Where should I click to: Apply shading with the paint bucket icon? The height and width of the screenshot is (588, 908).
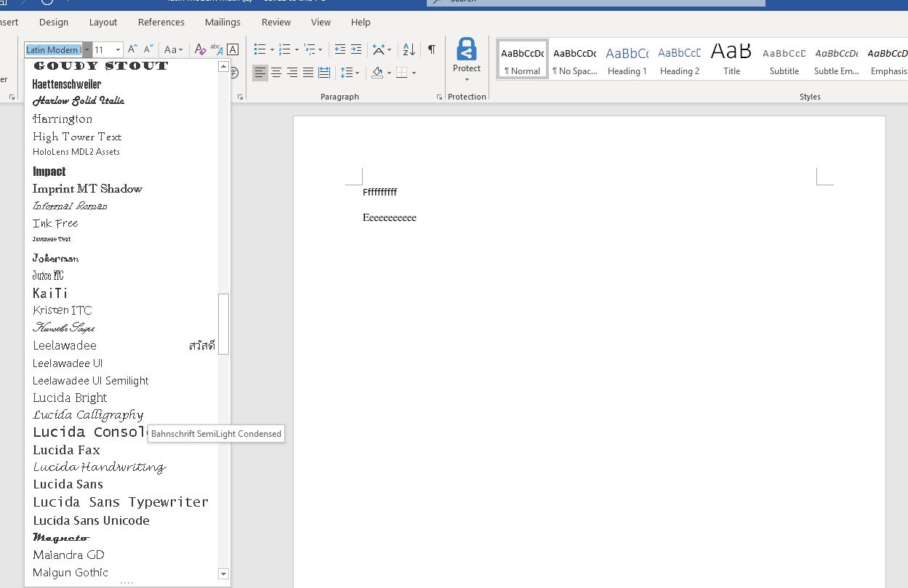[377, 73]
